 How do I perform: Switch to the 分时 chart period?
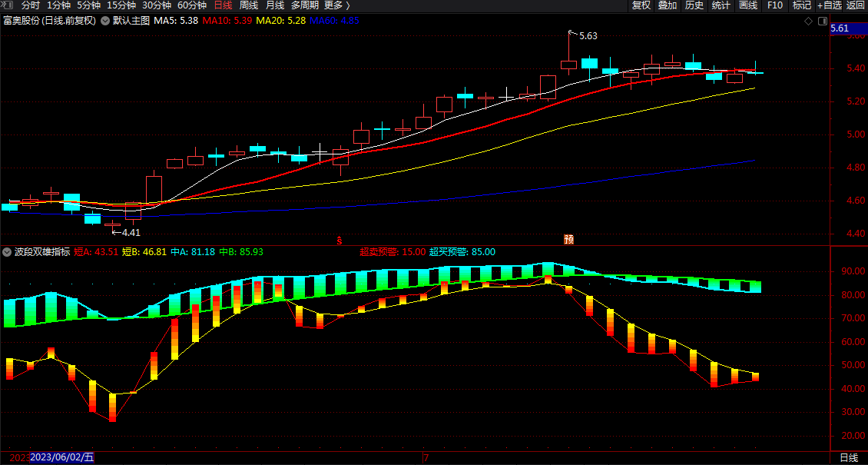31,5
